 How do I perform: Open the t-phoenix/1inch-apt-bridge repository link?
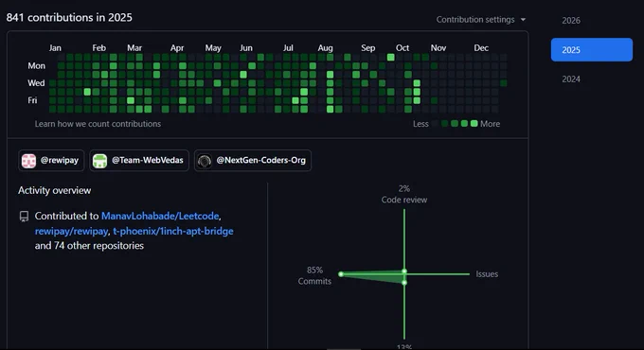pyautogui.click(x=173, y=231)
